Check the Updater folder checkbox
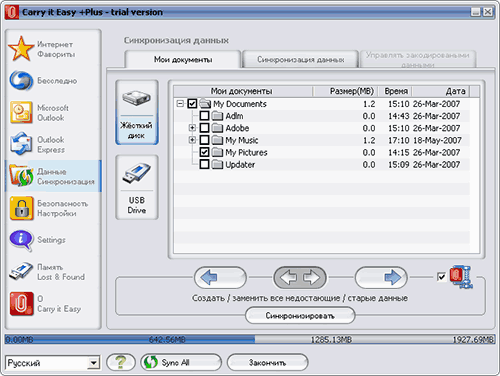Viewport: 500px width, 376px height. pyautogui.click(x=204, y=164)
